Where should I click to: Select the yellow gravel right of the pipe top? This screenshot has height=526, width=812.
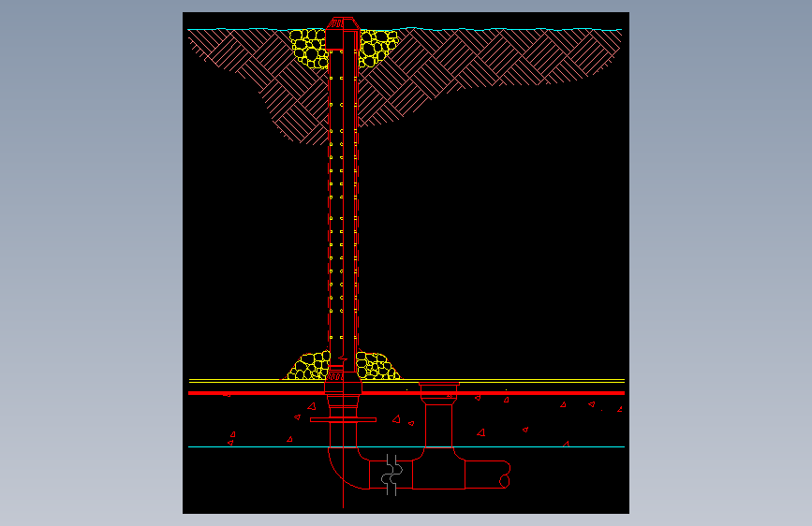pos(377,48)
